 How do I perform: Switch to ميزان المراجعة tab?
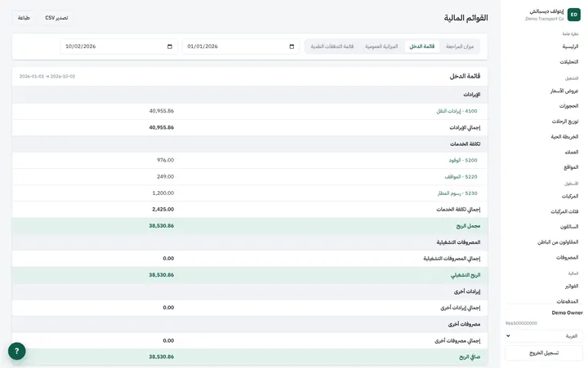point(460,47)
